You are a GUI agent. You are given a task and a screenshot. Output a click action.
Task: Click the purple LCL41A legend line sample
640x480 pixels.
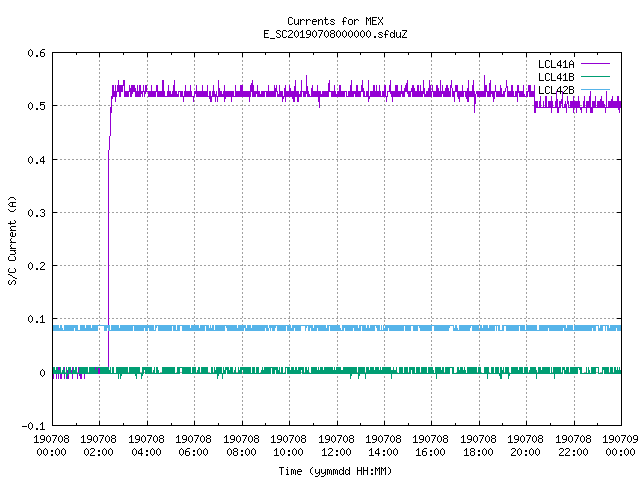coord(595,64)
